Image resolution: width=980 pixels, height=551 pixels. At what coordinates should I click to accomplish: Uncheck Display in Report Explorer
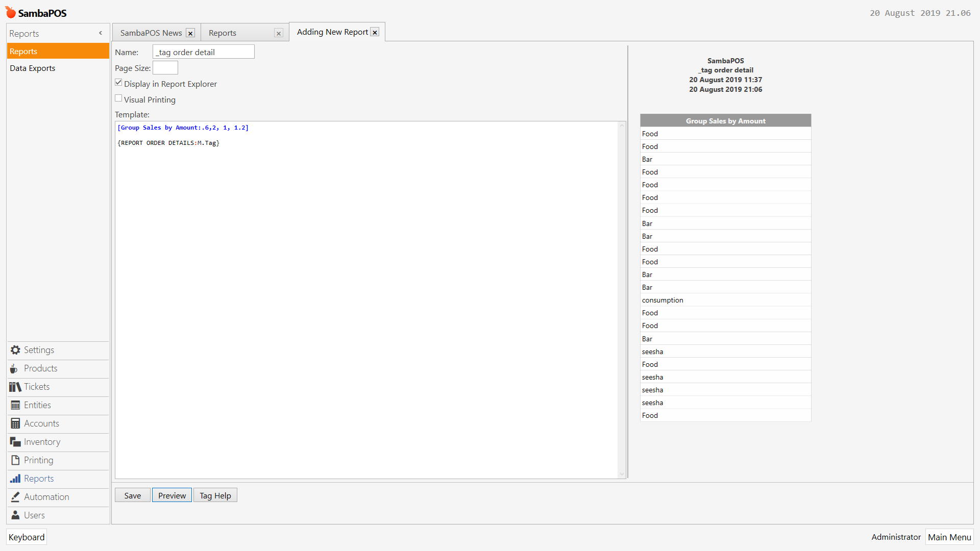click(118, 83)
